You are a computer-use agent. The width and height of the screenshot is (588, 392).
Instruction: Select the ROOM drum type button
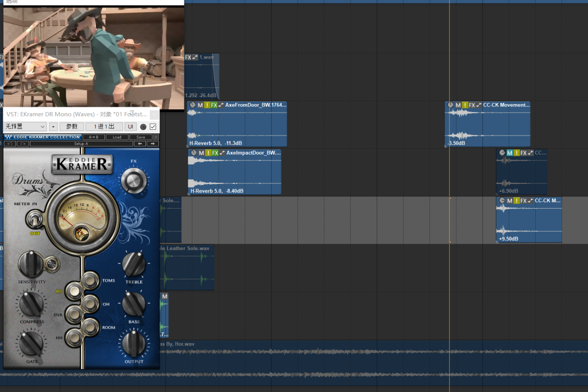[90, 326]
